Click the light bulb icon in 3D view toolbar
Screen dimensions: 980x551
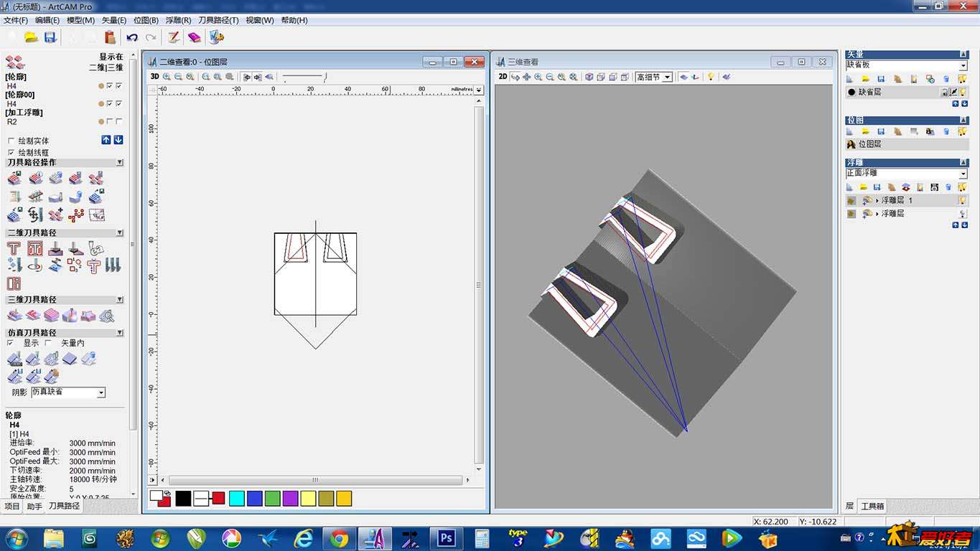(711, 77)
